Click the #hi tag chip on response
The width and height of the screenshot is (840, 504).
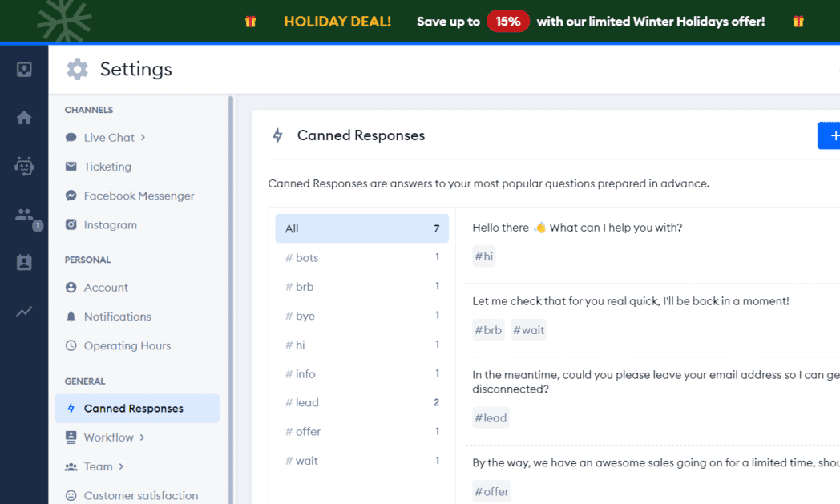pos(484,256)
